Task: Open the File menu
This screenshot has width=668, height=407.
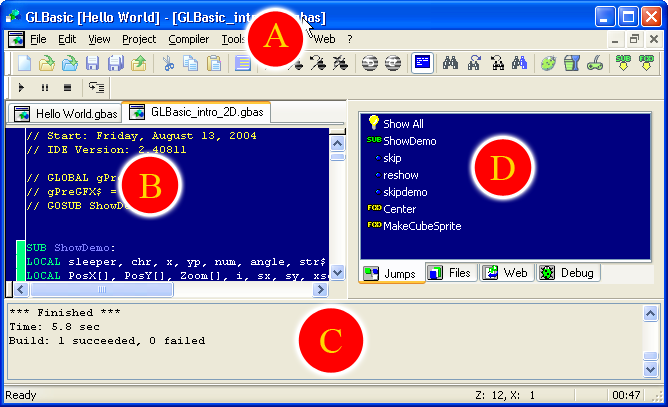Action: click(x=38, y=39)
